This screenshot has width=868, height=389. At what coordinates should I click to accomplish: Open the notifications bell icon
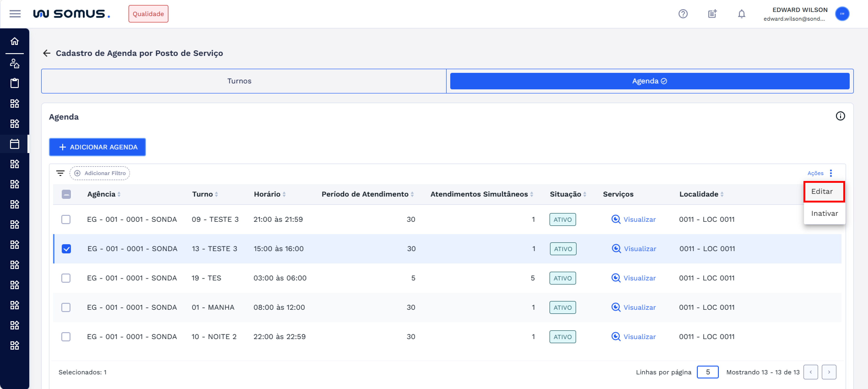click(741, 14)
